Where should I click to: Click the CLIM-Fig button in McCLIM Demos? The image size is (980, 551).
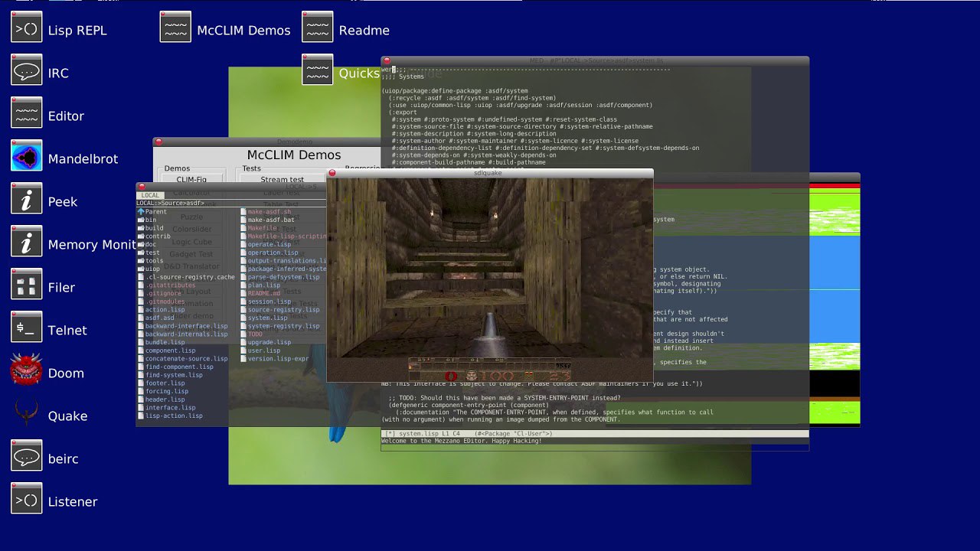(191, 180)
